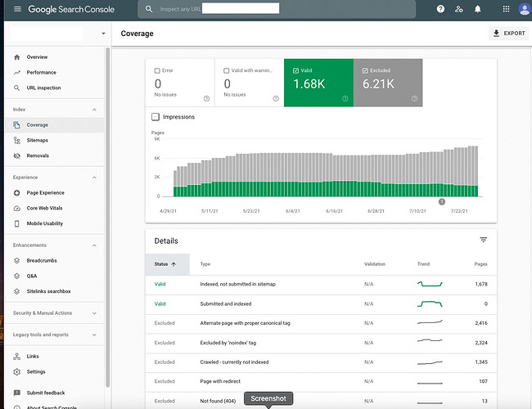Image resolution: width=532 pixels, height=409 pixels.
Task: Open the users and permissions icon
Action: 458,9
